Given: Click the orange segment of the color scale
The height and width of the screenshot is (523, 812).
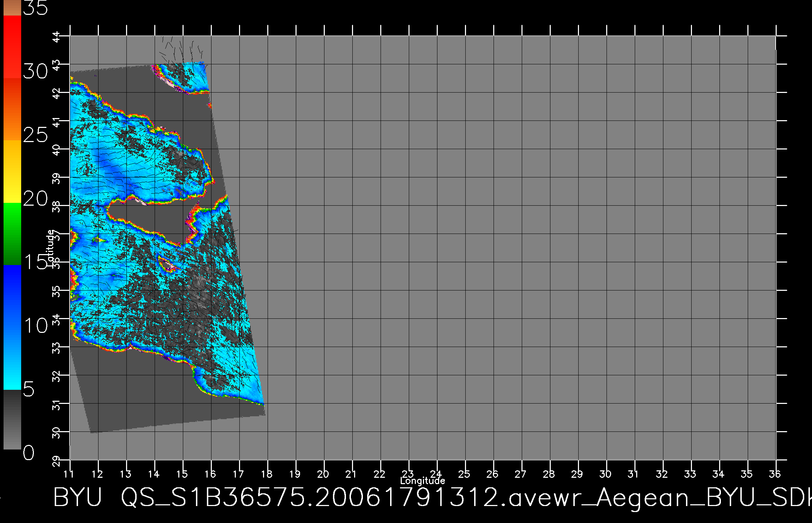Looking at the screenshot, I should (12, 110).
